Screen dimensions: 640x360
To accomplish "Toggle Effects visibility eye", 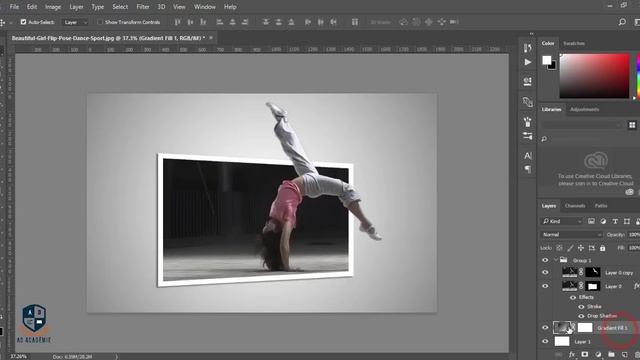I will tap(573, 297).
